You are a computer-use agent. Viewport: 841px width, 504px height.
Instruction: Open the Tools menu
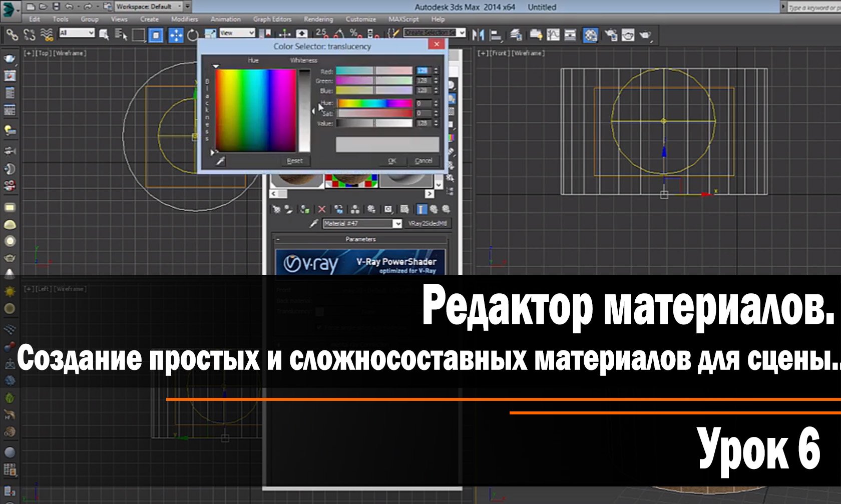[x=61, y=19]
